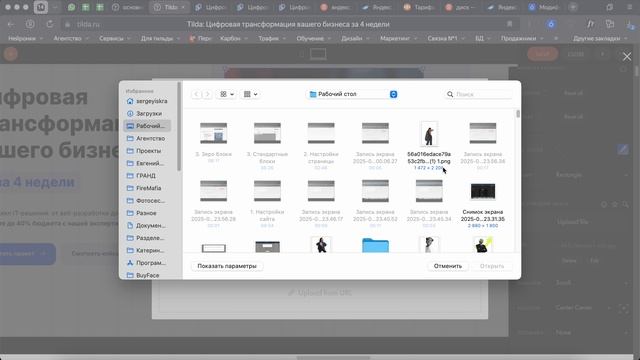Open the WhatsApp pinned browser tab
This screenshot has width=640, height=360.
(71, 7)
